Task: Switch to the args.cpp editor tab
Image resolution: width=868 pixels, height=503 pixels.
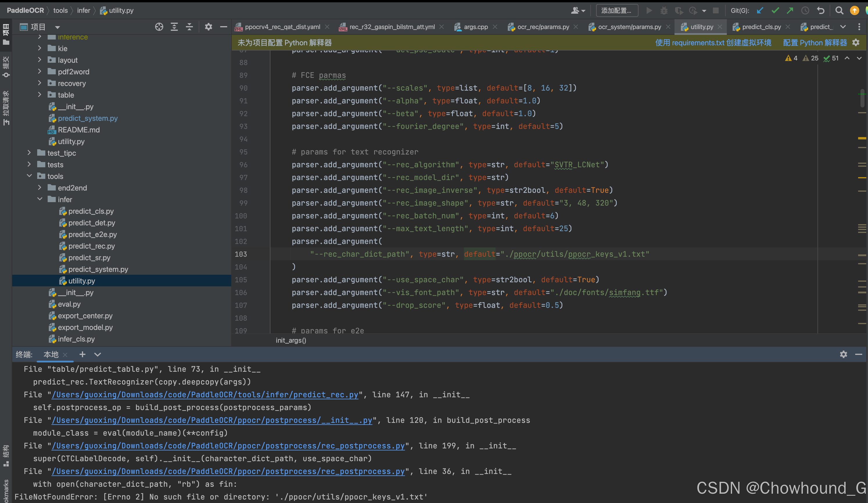Action: [x=475, y=27]
